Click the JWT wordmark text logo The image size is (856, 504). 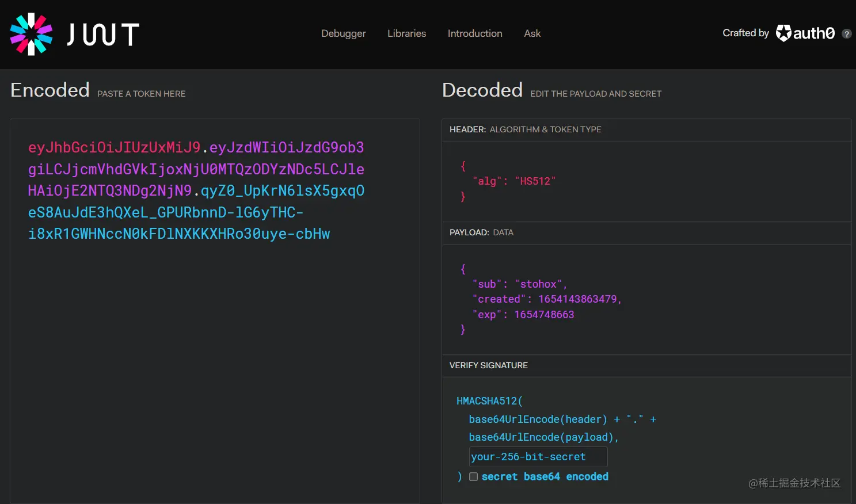[103, 35]
